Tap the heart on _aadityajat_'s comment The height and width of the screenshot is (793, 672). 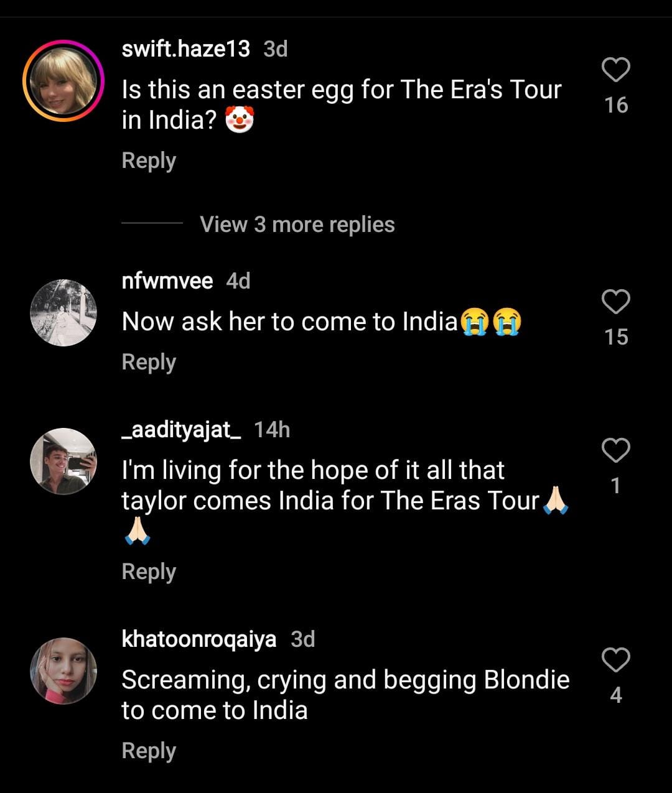[x=616, y=450]
